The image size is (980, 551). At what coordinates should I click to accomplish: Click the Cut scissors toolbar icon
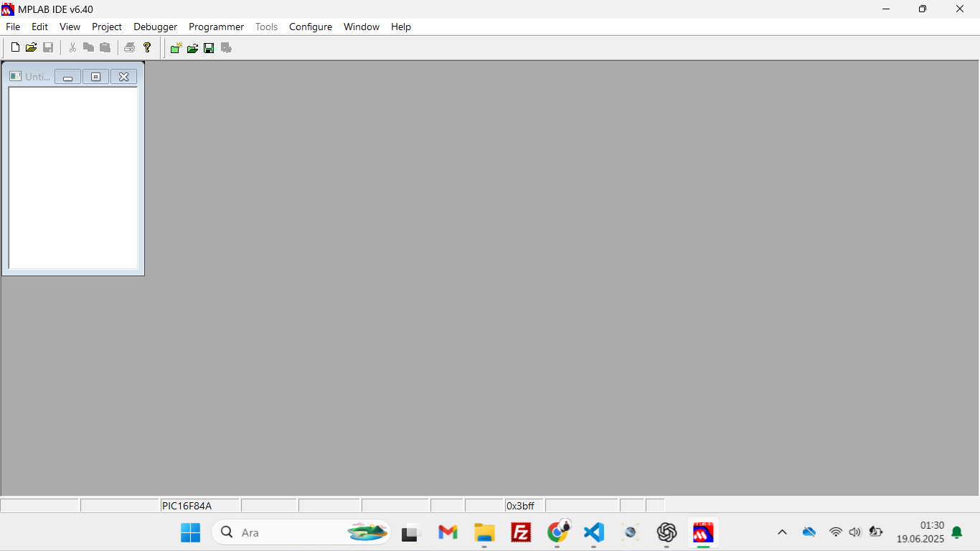click(x=72, y=47)
